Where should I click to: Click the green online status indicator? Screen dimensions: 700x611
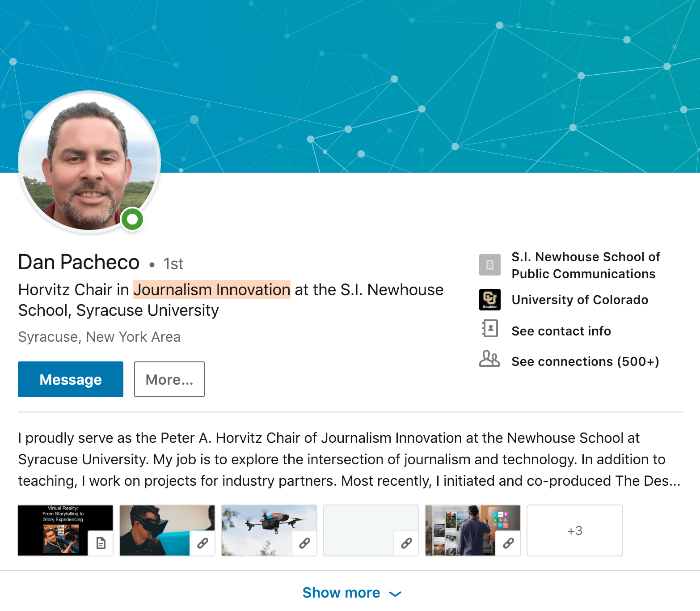[x=132, y=219]
